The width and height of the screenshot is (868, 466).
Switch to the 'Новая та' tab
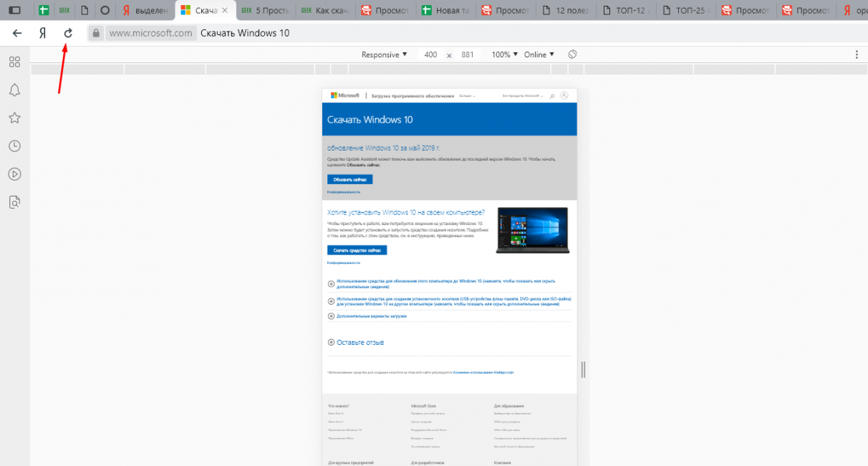(448, 10)
